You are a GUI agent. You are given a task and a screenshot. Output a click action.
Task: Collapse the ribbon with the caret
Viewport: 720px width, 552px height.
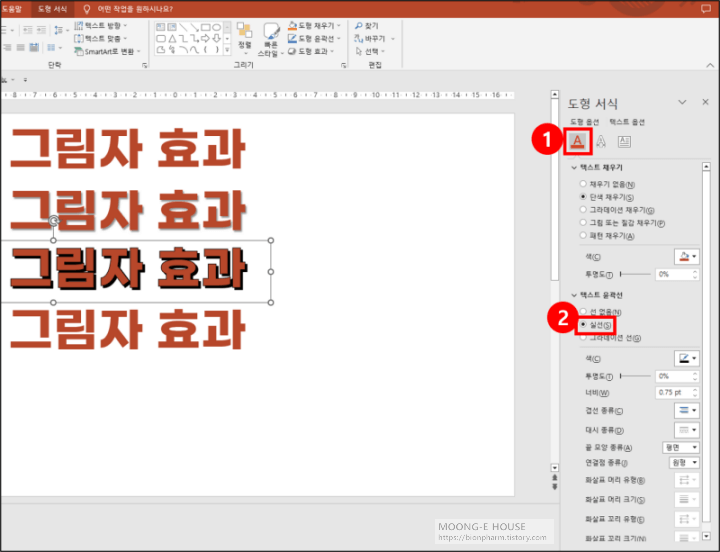710,65
